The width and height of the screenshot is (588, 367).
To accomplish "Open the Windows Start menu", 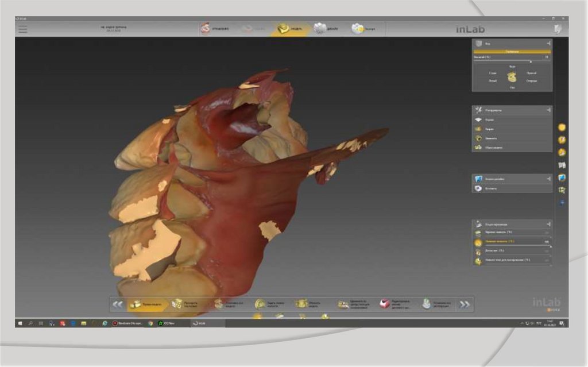I will tap(20, 323).
